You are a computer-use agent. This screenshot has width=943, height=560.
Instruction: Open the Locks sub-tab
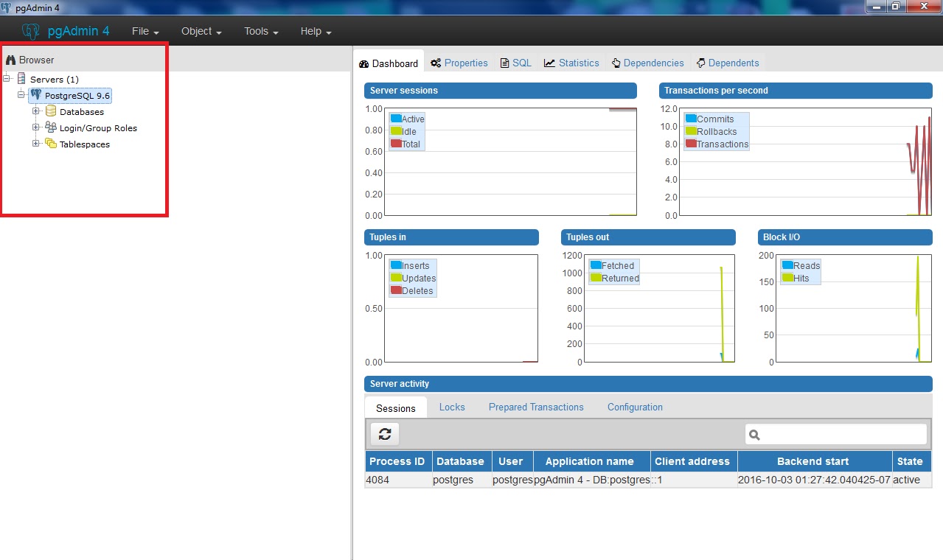tap(452, 407)
